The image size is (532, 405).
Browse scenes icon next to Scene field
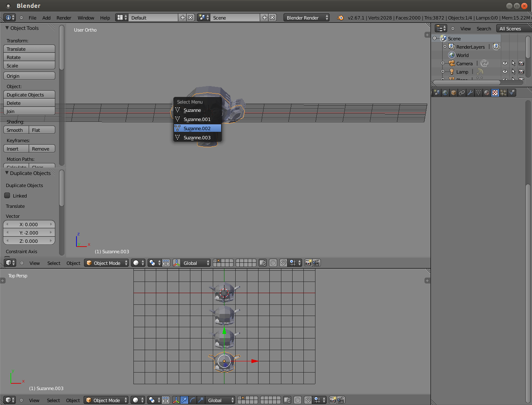coord(203,17)
